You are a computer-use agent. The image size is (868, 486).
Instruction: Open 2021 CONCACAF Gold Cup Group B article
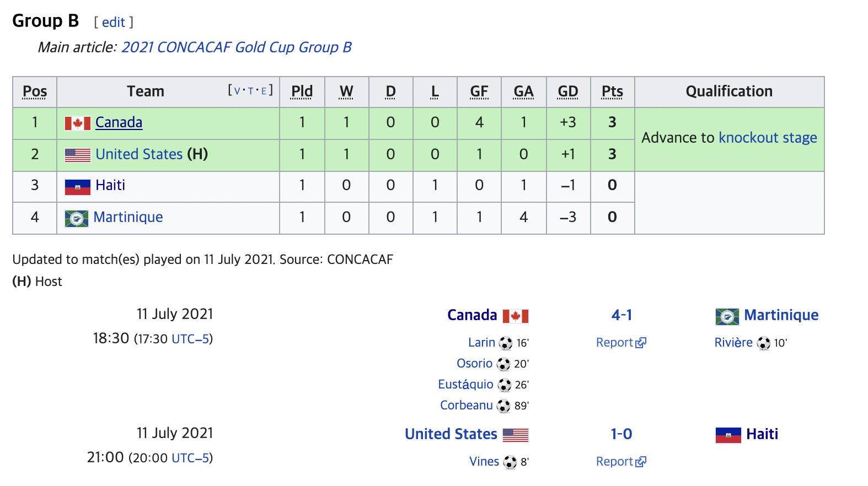point(237,47)
